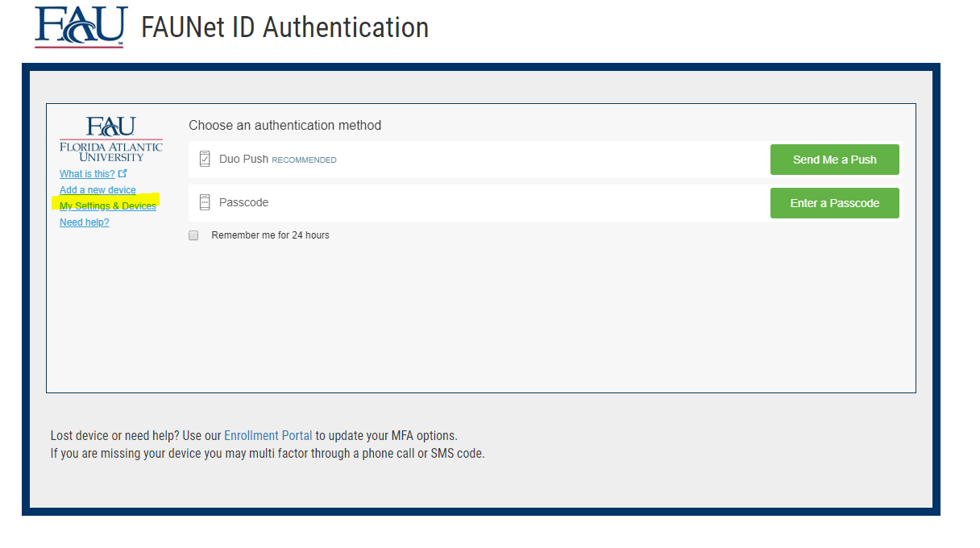Click the Duo Push checkmark phone icon
Screen dimensions: 980x548
[x=205, y=159]
